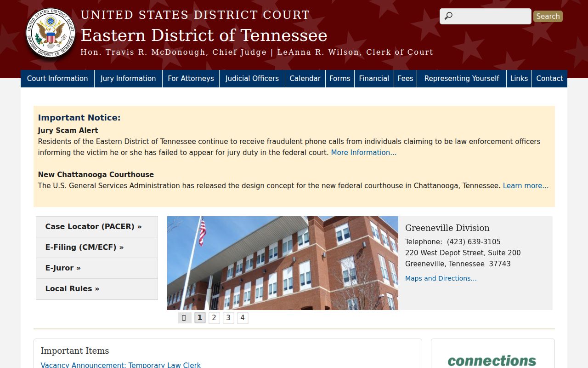Focus the site search text field
The width and height of the screenshot is (588, 368).
point(486,16)
